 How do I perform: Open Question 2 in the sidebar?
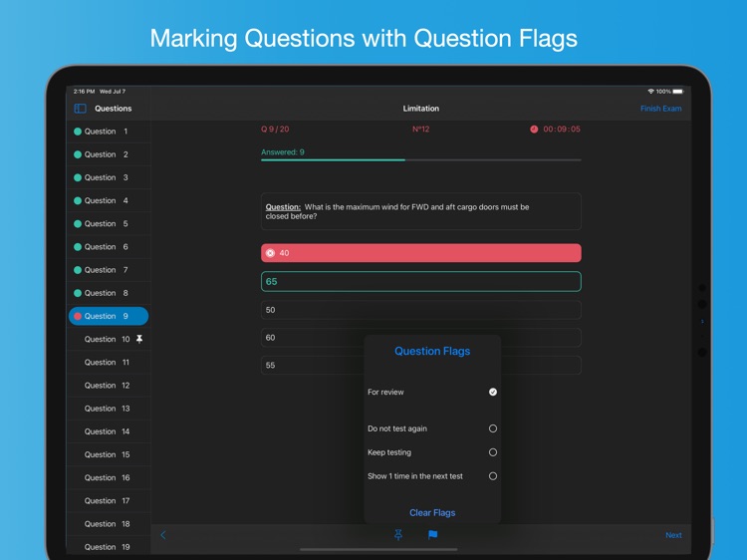pyautogui.click(x=109, y=154)
